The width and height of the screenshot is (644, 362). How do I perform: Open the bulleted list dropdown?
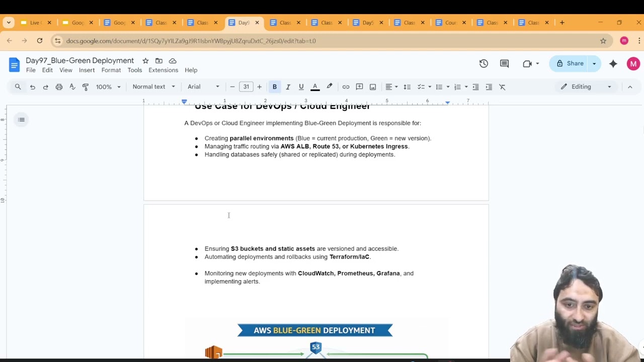(x=442, y=87)
